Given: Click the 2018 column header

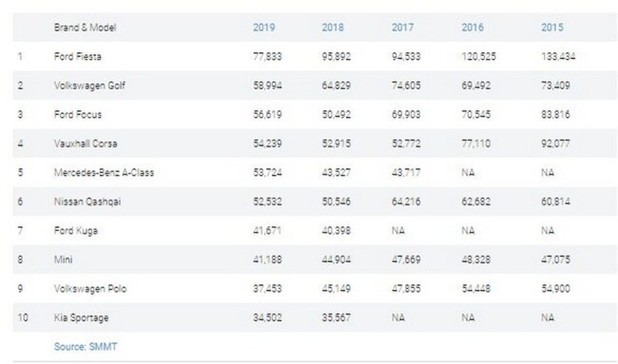Looking at the screenshot, I should click(333, 28).
